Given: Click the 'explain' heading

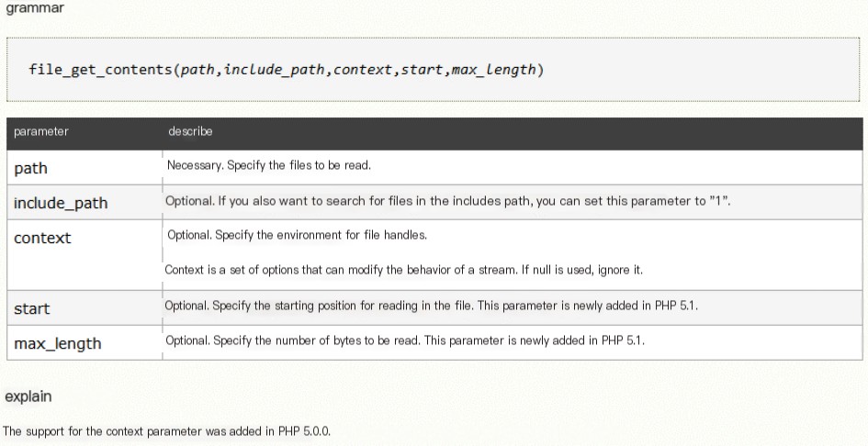Looking at the screenshot, I should [x=28, y=396].
